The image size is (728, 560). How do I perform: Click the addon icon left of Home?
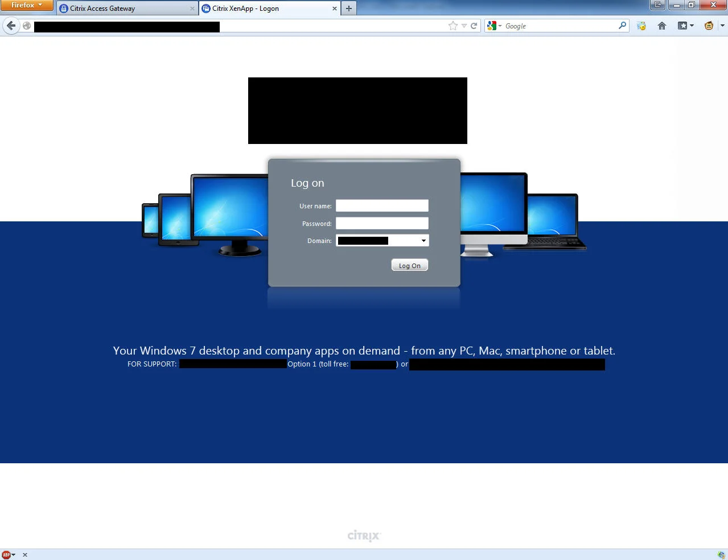(x=641, y=26)
